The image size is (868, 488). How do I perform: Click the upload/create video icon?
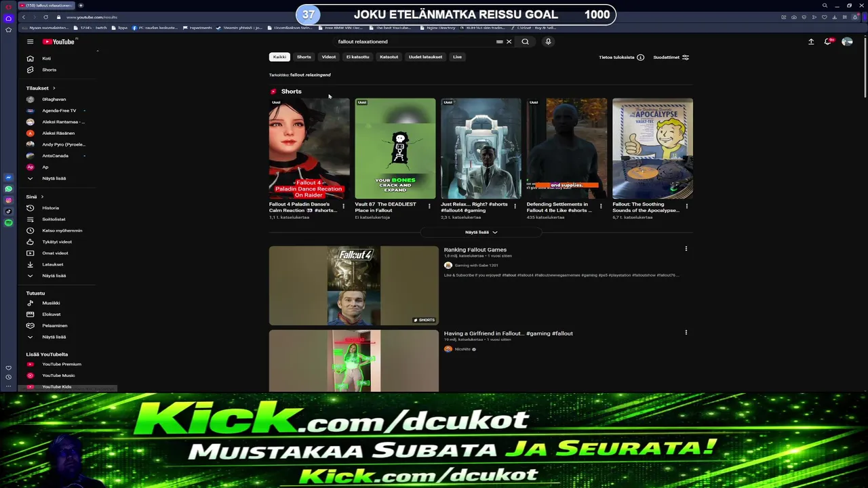click(x=811, y=42)
